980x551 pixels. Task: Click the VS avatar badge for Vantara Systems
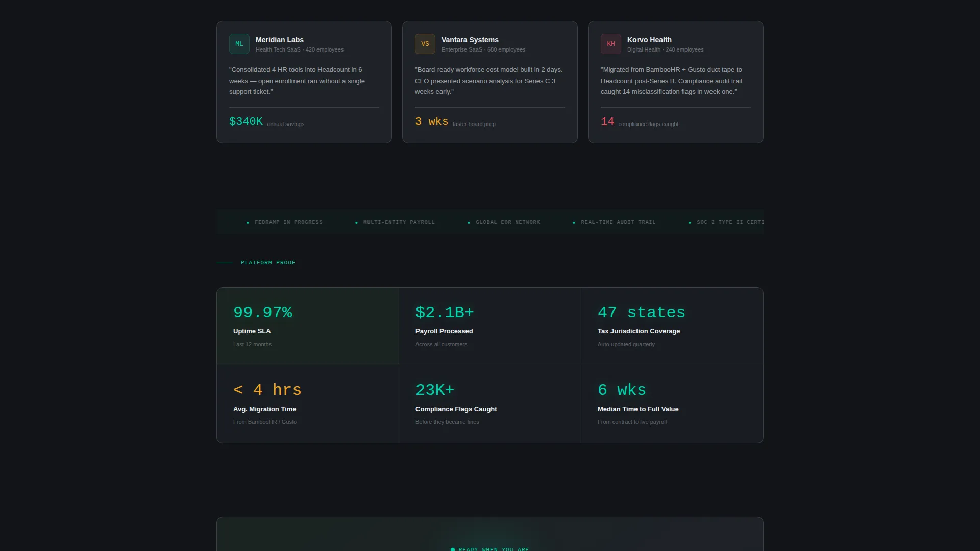click(425, 44)
